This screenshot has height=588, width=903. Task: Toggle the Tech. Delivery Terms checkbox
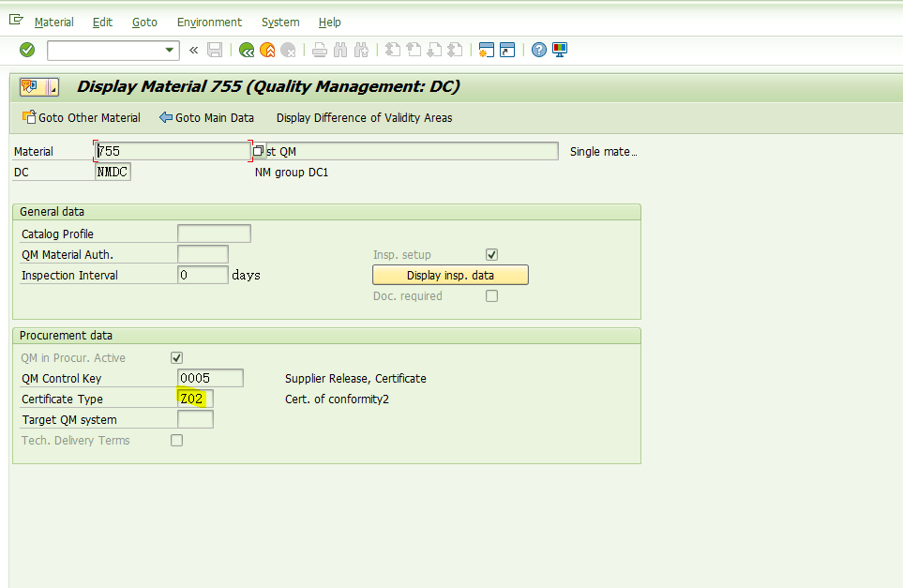click(x=176, y=441)
